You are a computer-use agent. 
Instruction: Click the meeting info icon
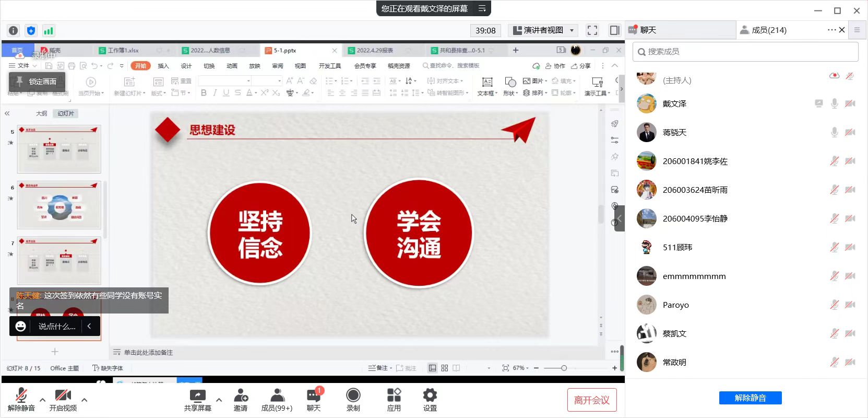[x=14, y=31]
